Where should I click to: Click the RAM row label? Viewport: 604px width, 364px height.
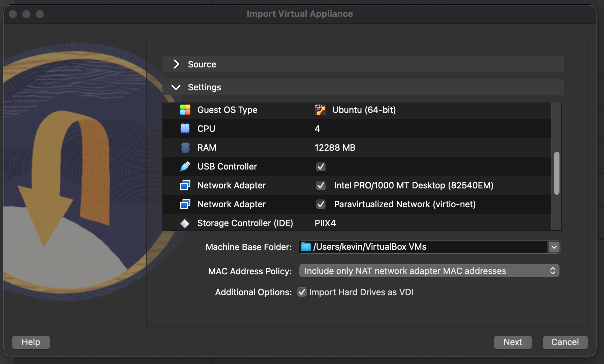207,148
